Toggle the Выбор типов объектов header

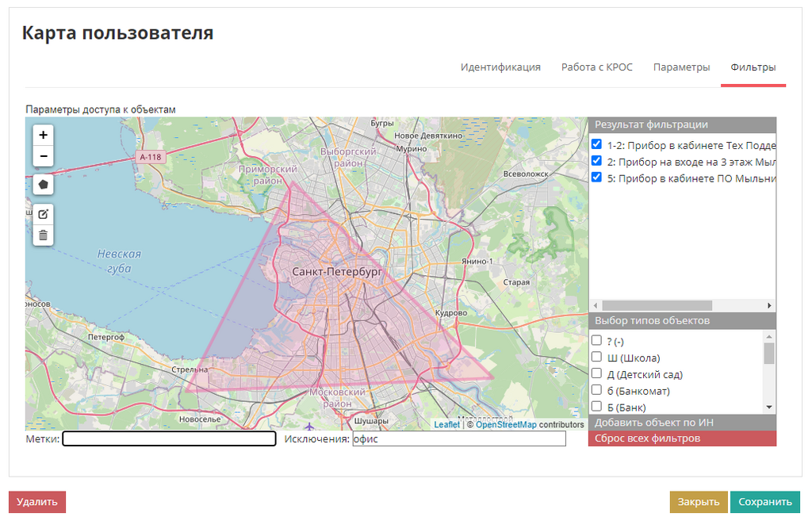[x=682, y=321]
